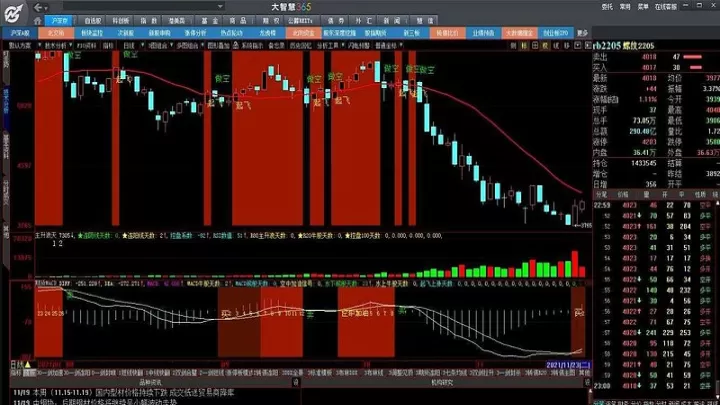Click the 日线 label with yellow triangle
Image resolution: width=720 pixels, height=405 pixels.
click(x=21, y=365)
